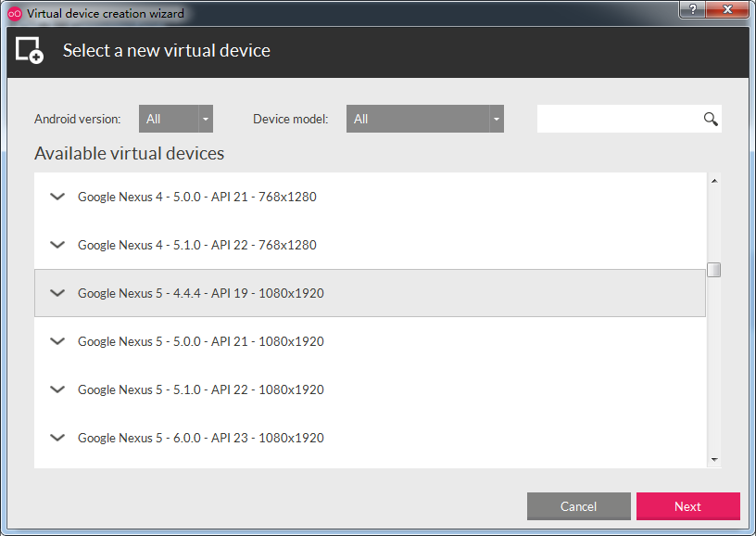Expand Google Nexus 4 5.0.0 API 21 chevron
This screenshot has width=756, height=536.
coord(57,197)
